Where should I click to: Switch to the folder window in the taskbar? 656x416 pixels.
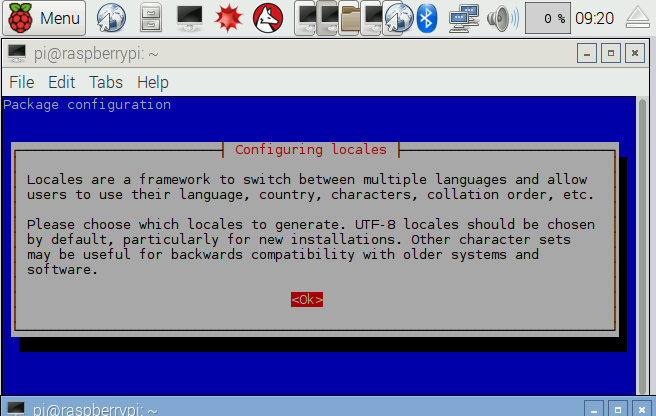[350, 18]
